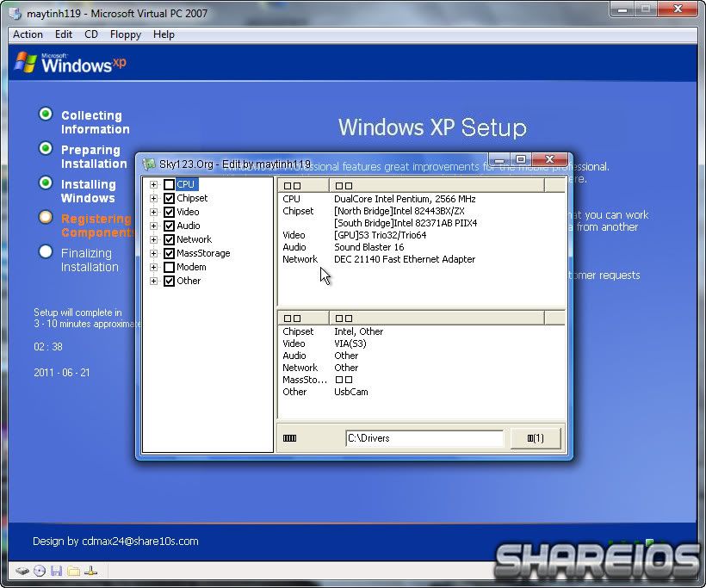Select the 'Sound Blaster 16' row

pyautogui.click(x=422, y=247)
